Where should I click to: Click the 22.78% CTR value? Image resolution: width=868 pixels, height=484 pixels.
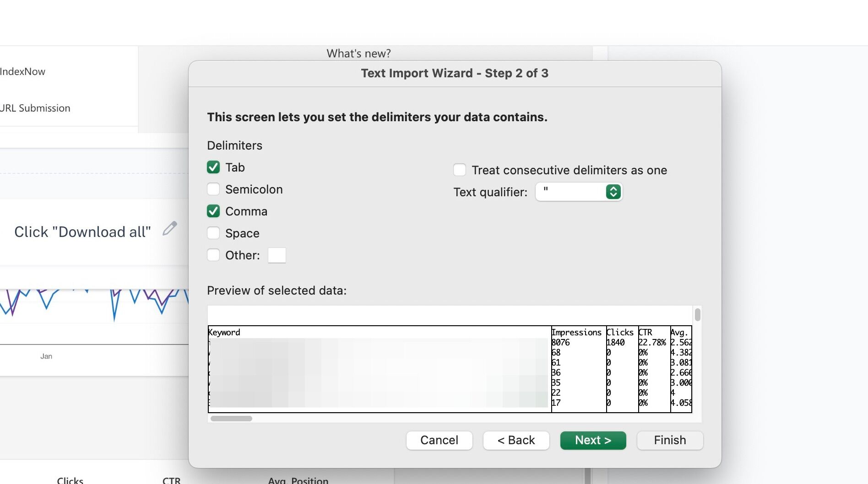pyautogui.click(x=652, y=342)
